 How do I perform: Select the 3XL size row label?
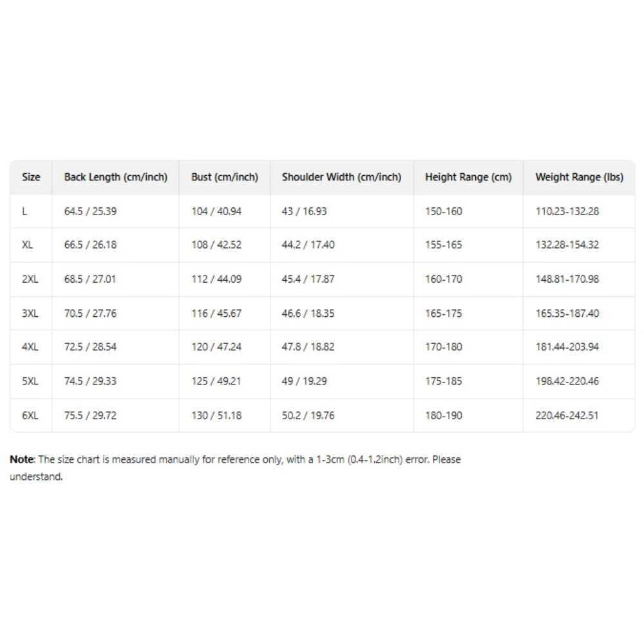pyautogui.click(x=30, y=314)
